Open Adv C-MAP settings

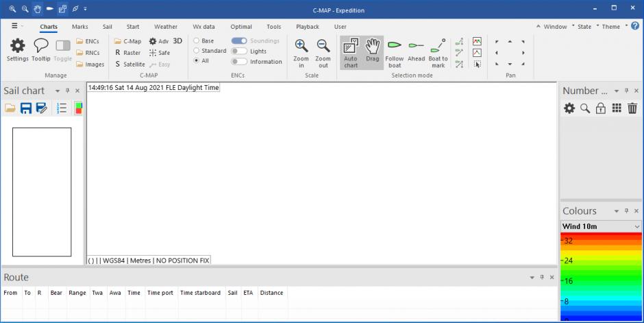click(158, 41)
